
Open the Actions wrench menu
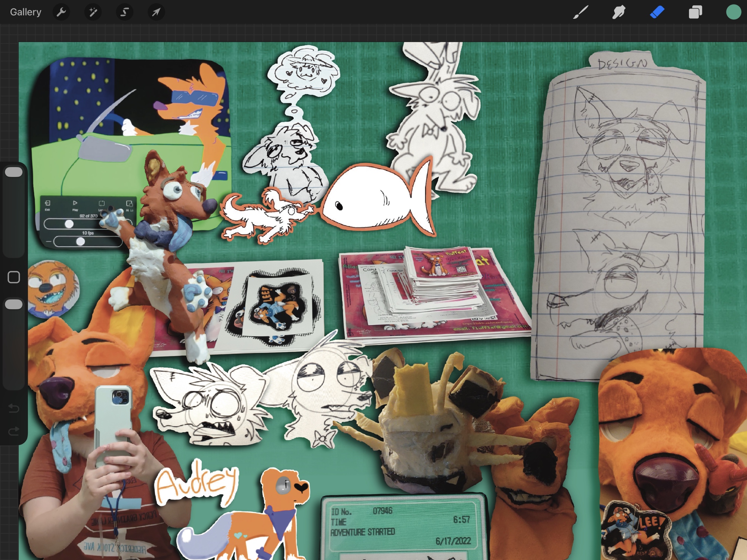click(x=61, y=12)
